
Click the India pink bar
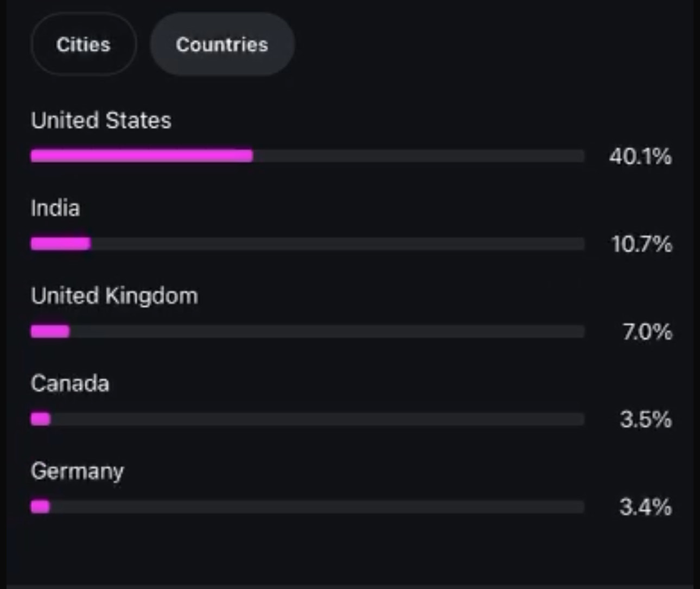tap(60, 244)
